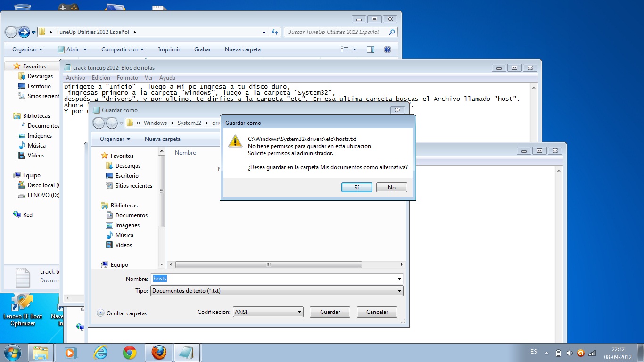Click No in the Guardar como warning
Viewport: 644px width, 362px height.
pyautogui.click(x=392, y=187)
